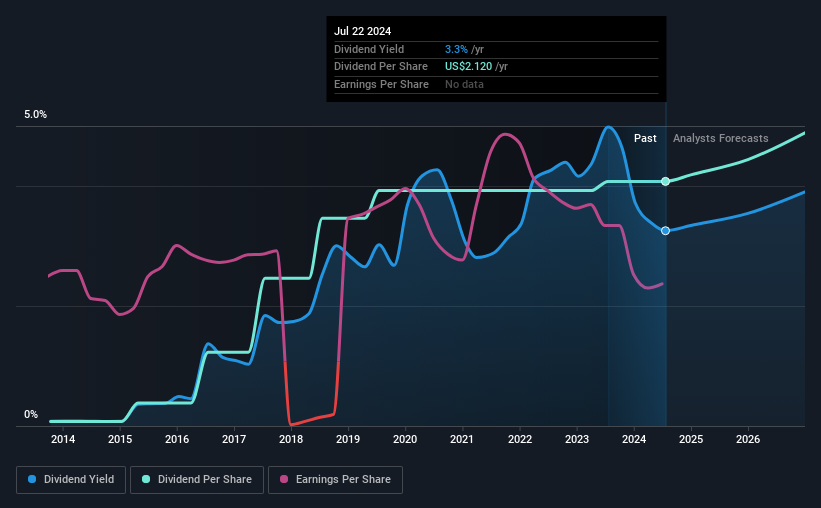This screenshot has width=821, height=508.
Task: Select the teal dividend per share data point marker
Action: tap(665, 181)
